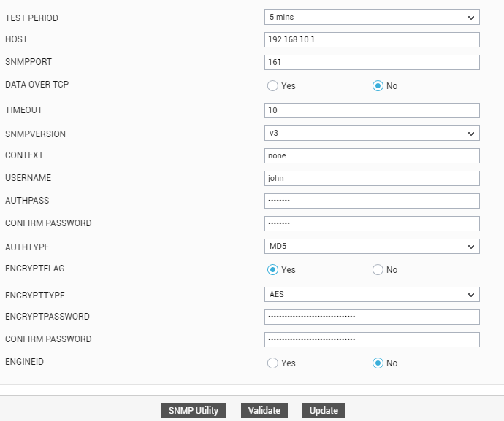Click the CONTEXT field containing none
The height and width of the screenshot is (421, 504).
click(x=372, y=155)
